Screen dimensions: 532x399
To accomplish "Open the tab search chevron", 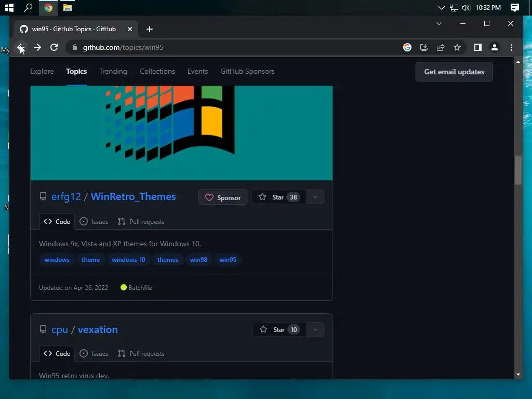I will 438,23.
